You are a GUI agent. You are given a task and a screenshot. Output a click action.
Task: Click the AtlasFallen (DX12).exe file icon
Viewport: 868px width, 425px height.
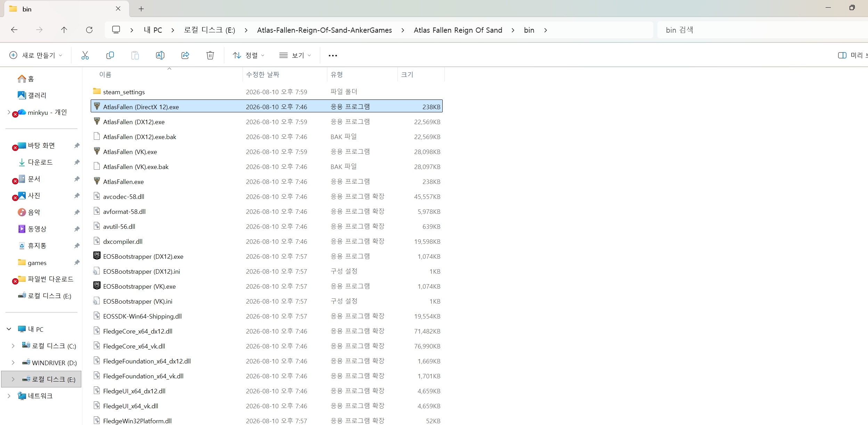pos(97,121)
